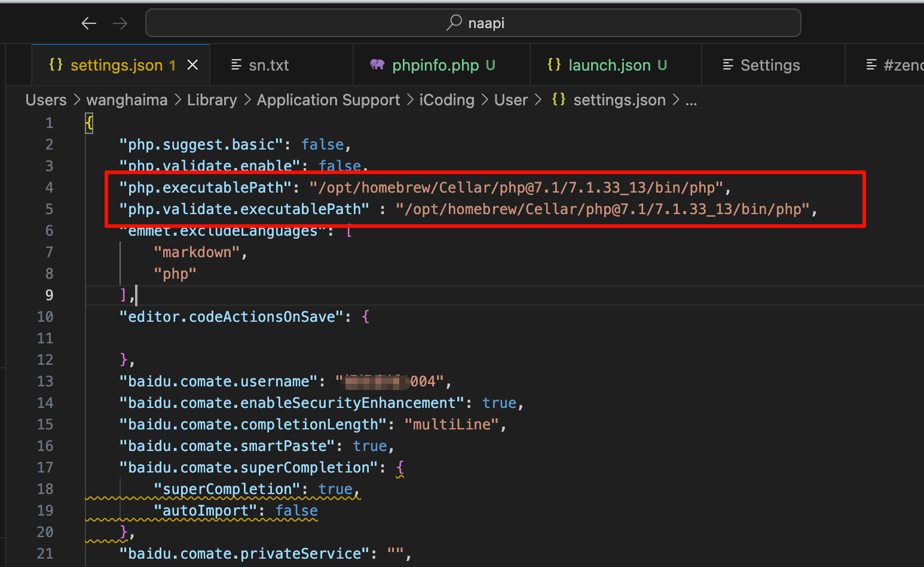Click line number 17 in the gutter

tap(45, 468)
